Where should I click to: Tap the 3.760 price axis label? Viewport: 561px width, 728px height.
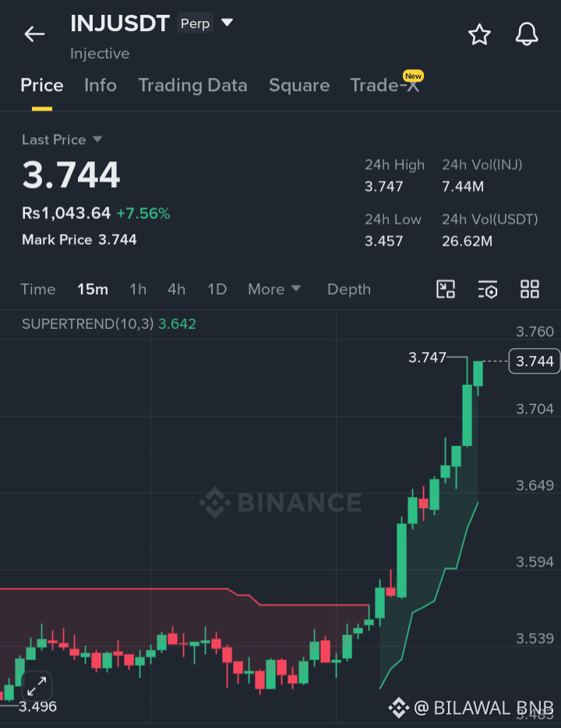pyautogui.click(x=535, y=331)
